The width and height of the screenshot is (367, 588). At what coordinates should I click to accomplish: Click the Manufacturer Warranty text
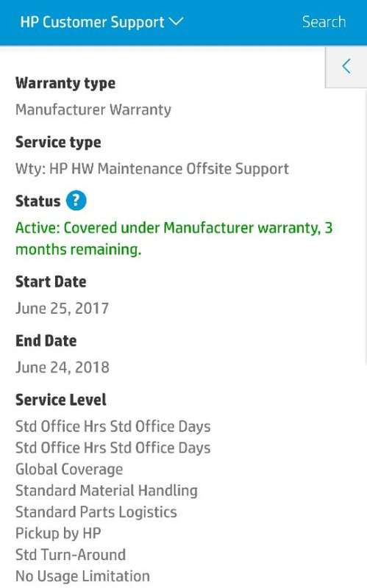click(x=93, y=110)
